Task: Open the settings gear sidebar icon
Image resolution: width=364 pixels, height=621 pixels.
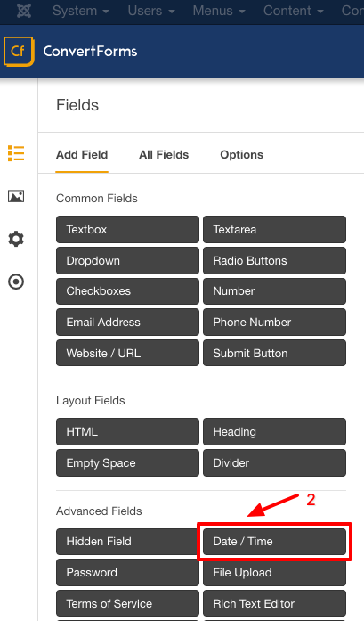Action: tap(16, 239)
